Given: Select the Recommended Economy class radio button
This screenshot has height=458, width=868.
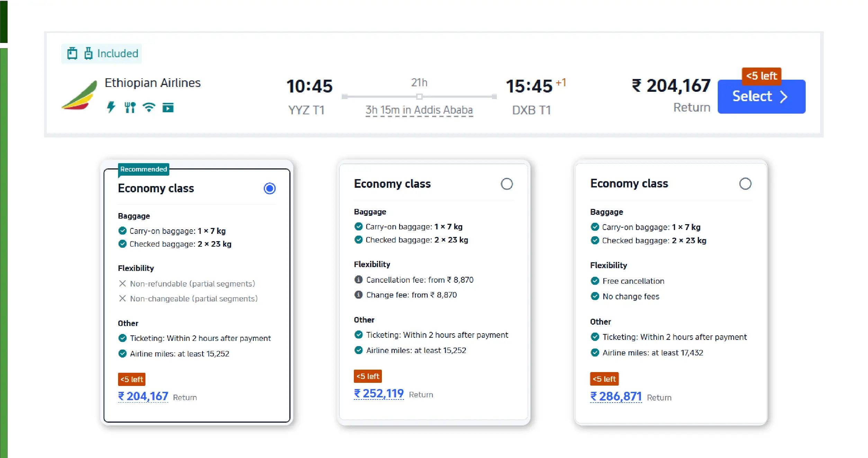Looking at the screenshot, I should pyautogui.click(x=269, y=188).
